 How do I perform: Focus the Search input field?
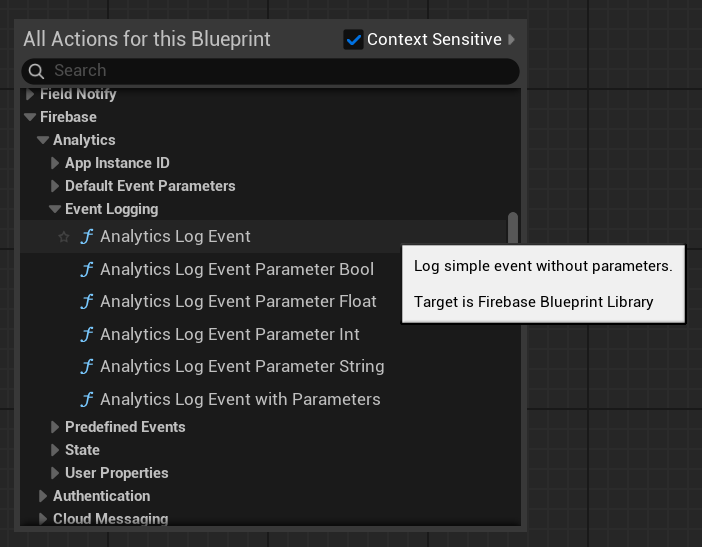pyautogui.click(x=280, y=71)
